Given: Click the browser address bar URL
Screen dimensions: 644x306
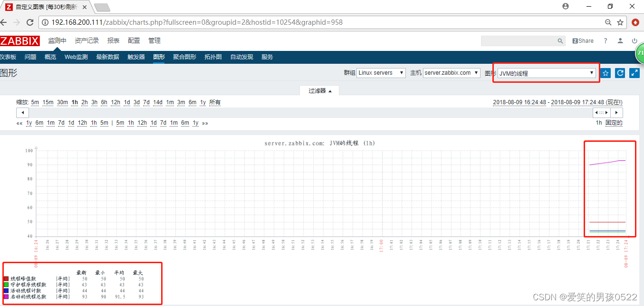Looking at the screenshot, I should click(x=190, y=22).
